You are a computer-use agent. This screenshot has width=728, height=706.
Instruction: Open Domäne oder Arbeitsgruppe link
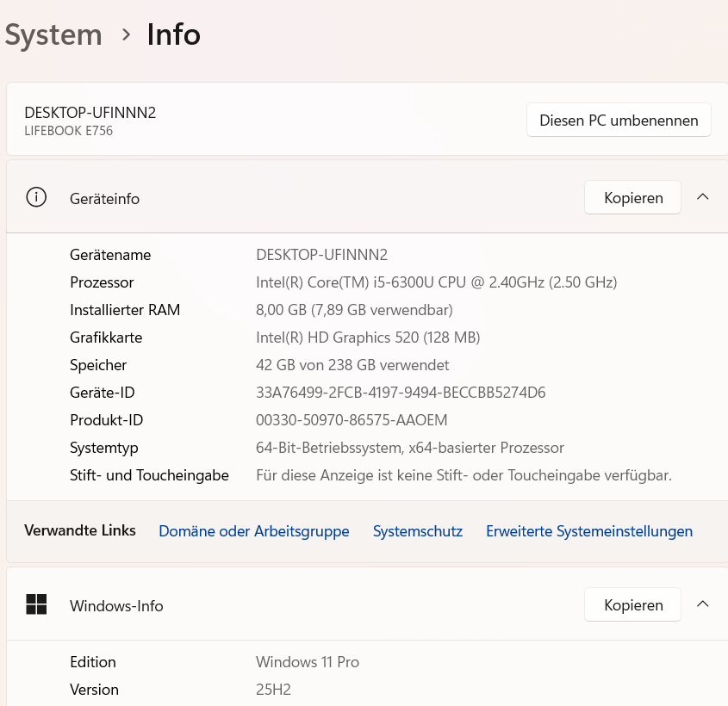coord(254,531)
